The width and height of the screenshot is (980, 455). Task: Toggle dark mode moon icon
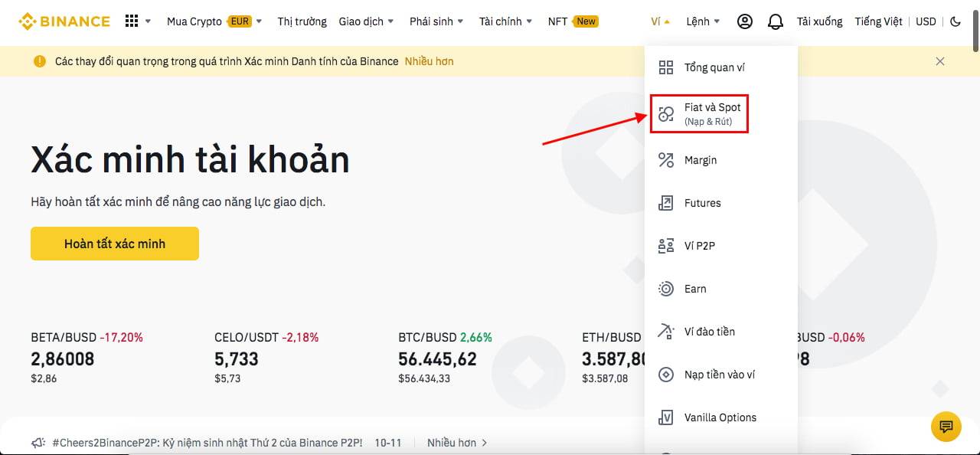click(x=955, y=21)
